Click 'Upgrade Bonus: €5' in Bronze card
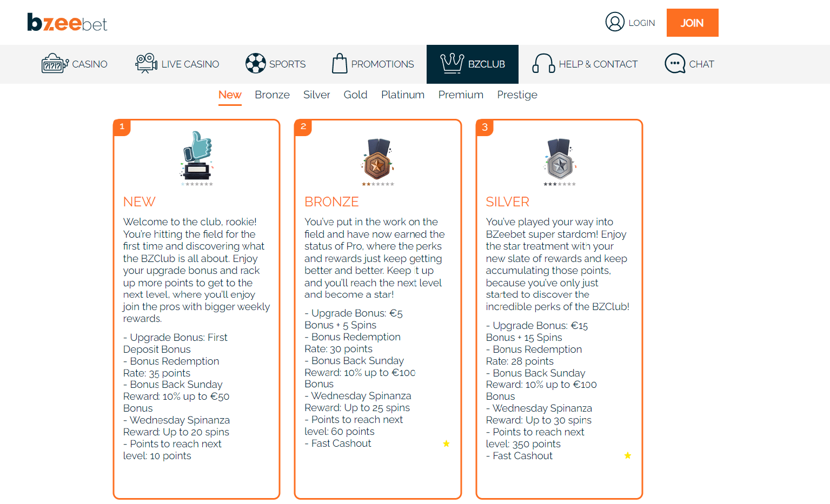The width and height of the screenshot is (830, 504). [357, 313]
